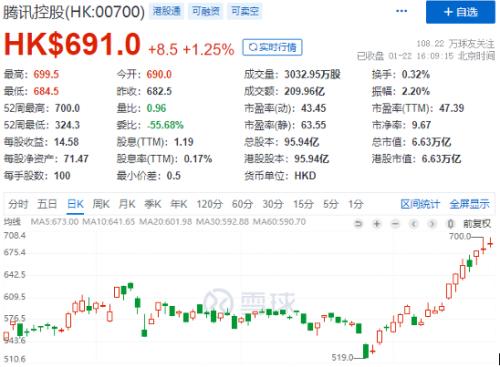Click the 最低 value 684.5
This screenshot has height=367, width=500.
(x=46, y=91)
